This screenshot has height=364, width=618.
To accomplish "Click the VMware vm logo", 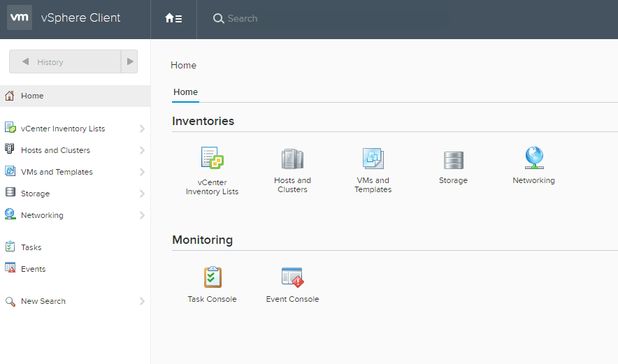I will pyautogui.click(x=20, y=17).
